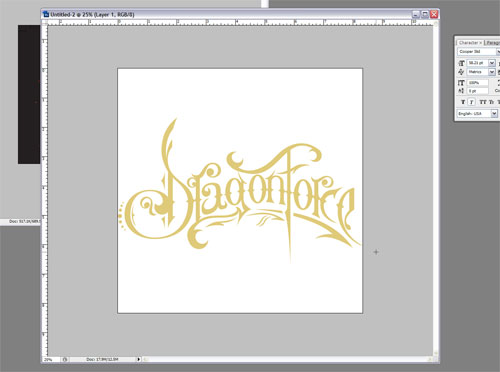This screenshot has height=372, width=500.
Task: Click the baseline shift icon
Action: click(461, 91)
